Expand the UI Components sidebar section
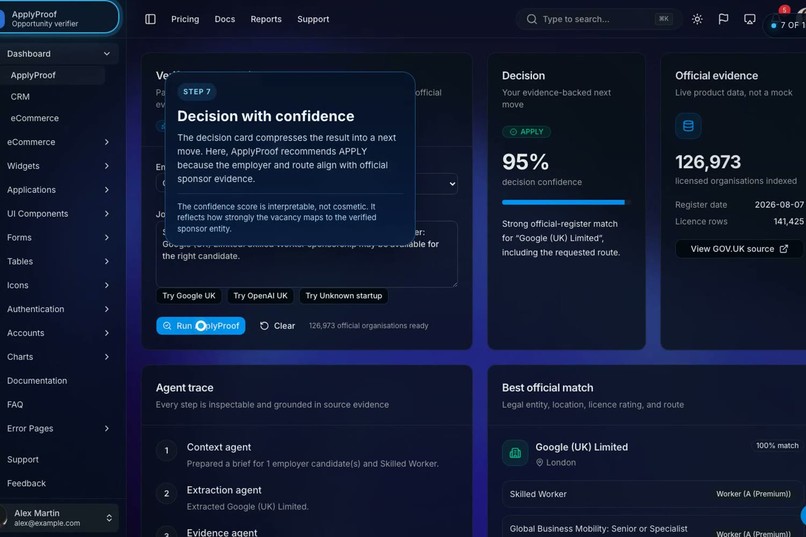The width and height of the screenshot is (806, 537). [x=59, y=214]
